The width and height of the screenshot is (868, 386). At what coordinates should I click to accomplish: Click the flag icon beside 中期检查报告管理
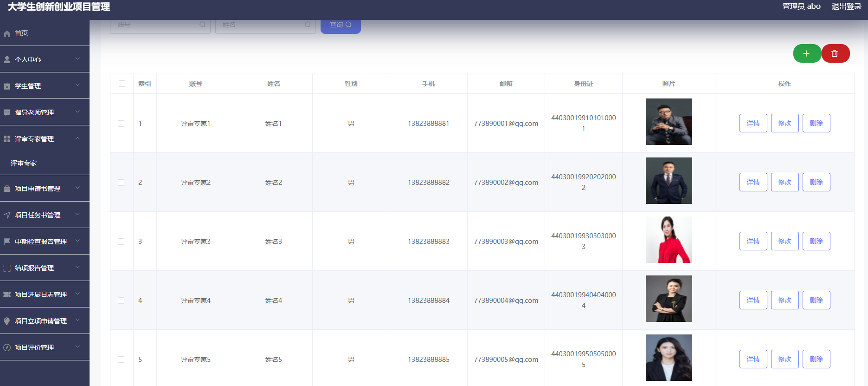pos(7,242)
